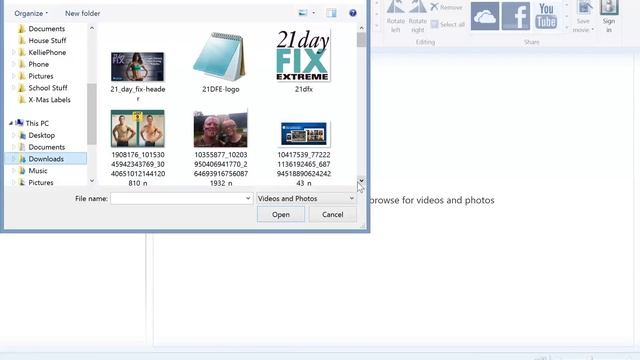
Task: Open the Help question mark icon
Action: coord(353,13)
